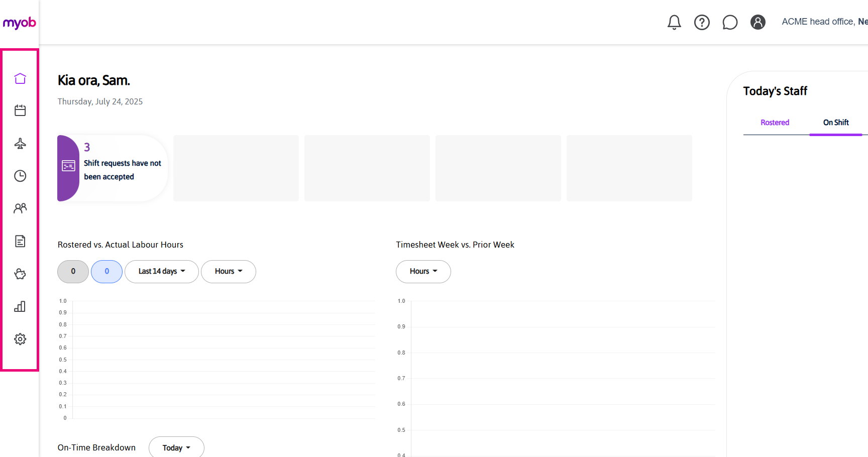
Task: Open the roster calendar icon in sidebar
Action: 20,110
